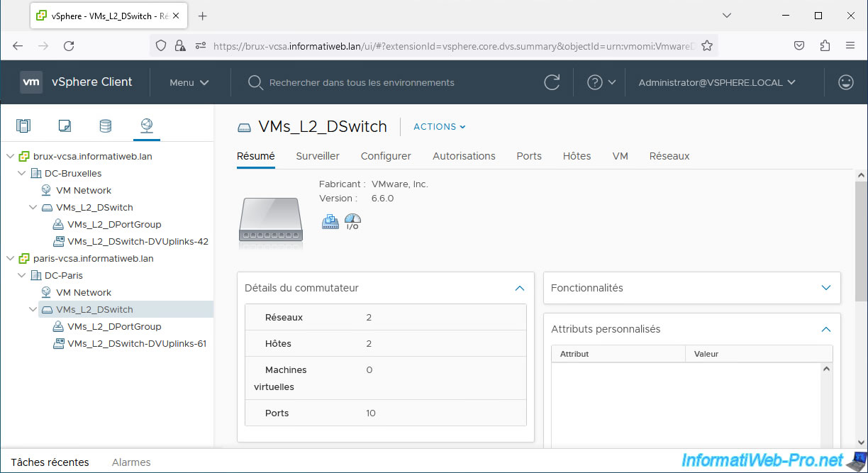Screen dimensions: 868x473
Task: Open the Hosts and Clusters inventory view
Action: pyautogui.click(x=23, y=126)
